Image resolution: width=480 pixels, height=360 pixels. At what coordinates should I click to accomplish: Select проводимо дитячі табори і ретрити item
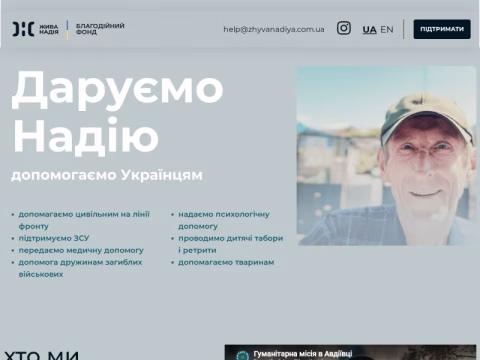(230, 244)
